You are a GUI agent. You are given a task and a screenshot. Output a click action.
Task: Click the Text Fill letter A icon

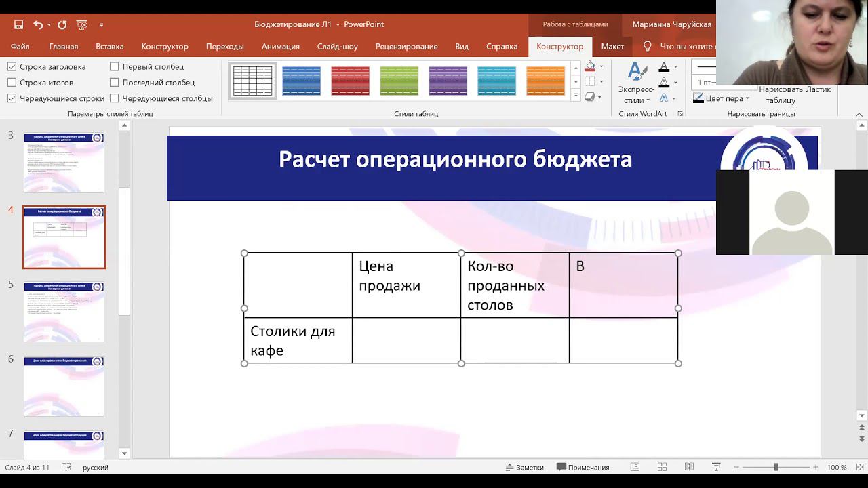click(664, 67)
